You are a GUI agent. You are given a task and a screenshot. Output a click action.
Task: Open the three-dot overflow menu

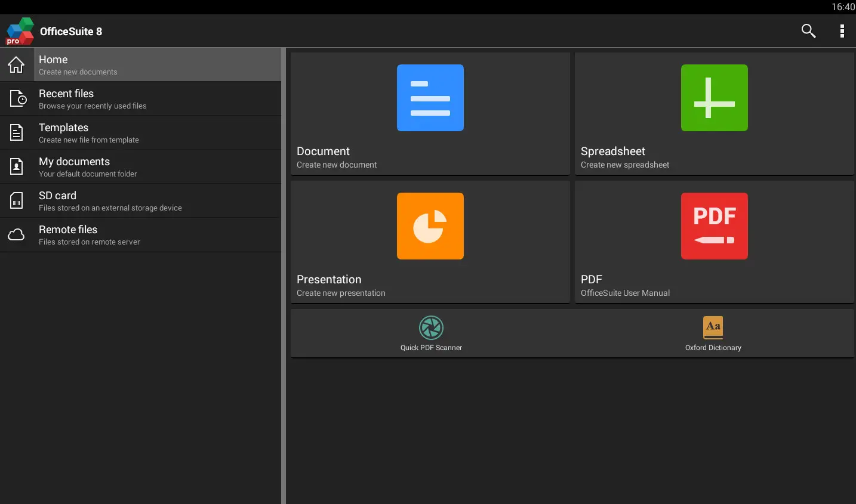842,31
